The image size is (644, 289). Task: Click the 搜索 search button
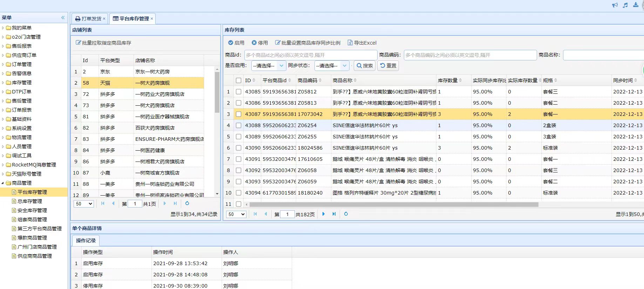pyautogui.click(x=365, y=66)
